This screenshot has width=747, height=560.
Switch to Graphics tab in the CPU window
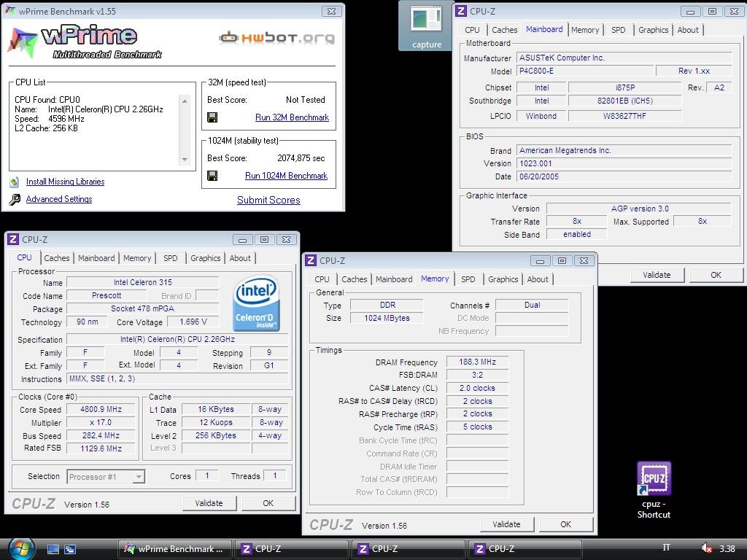click(205, 258)
